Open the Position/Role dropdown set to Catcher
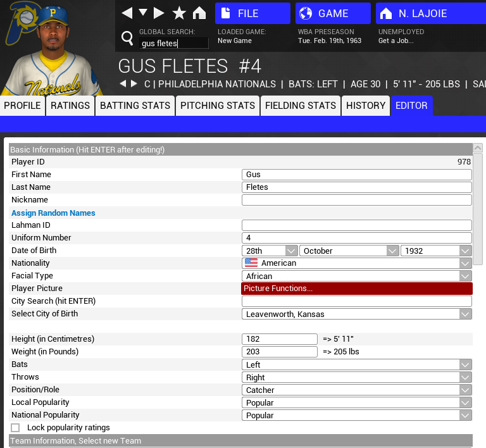 point(357,390)
